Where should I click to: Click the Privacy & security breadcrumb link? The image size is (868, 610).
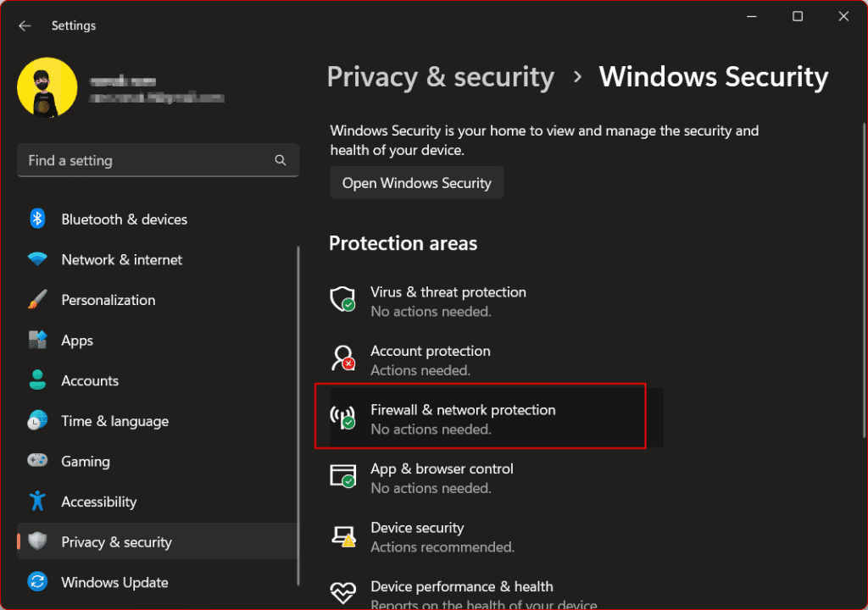[x=440, y=77]
